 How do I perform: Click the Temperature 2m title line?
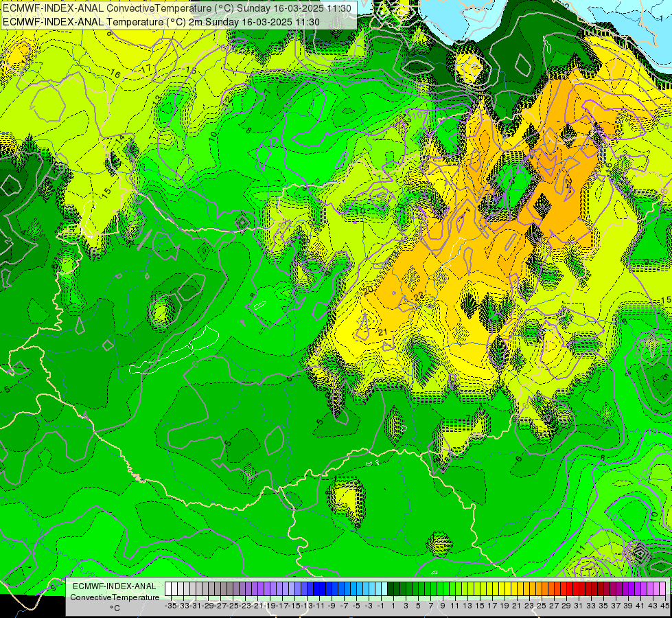[x=161, y=22]
